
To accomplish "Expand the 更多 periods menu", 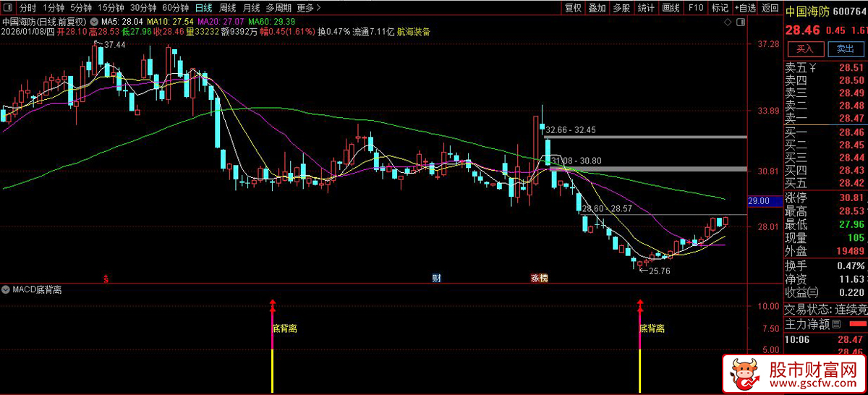I will (x=309, y=8).
